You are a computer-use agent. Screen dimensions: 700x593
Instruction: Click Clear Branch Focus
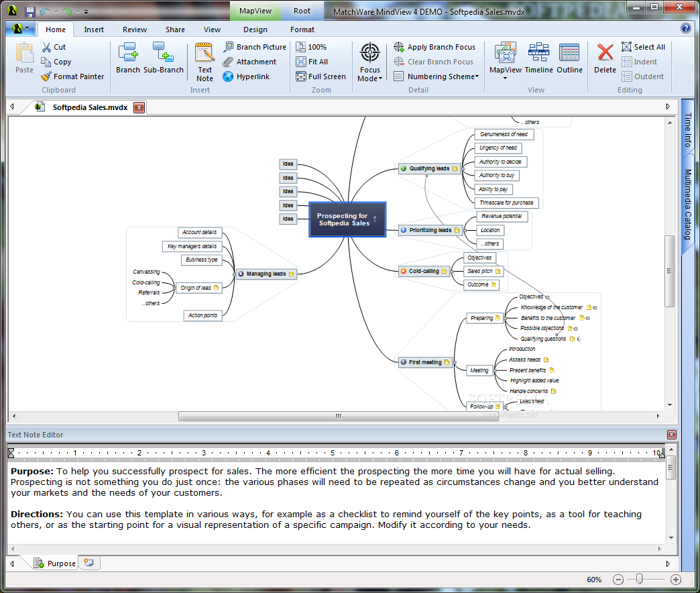point(434,62)
